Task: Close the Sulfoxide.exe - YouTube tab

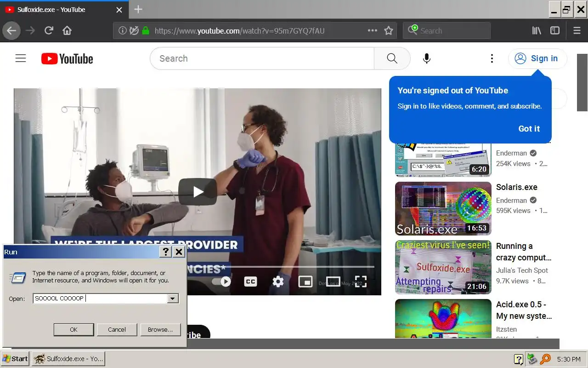Action: point(119,10)
